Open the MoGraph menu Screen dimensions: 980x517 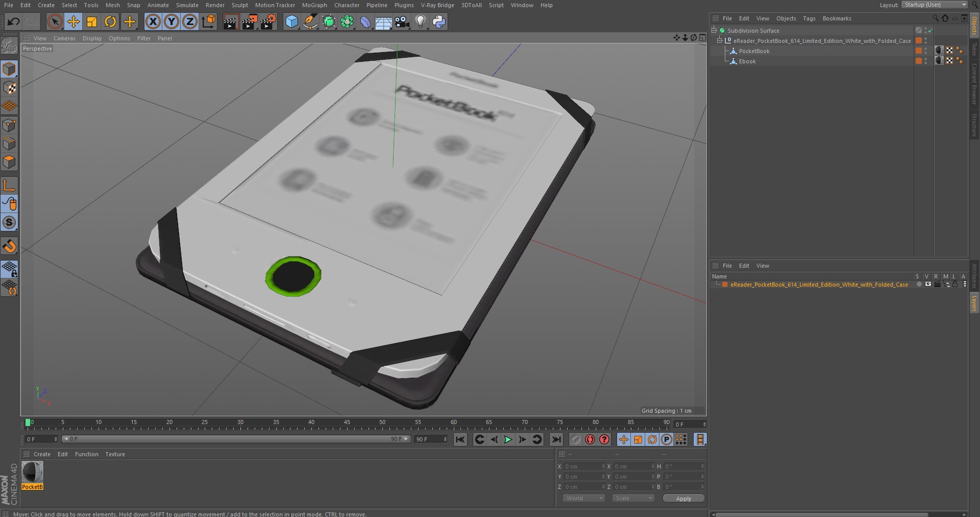[x=314, y=5]
